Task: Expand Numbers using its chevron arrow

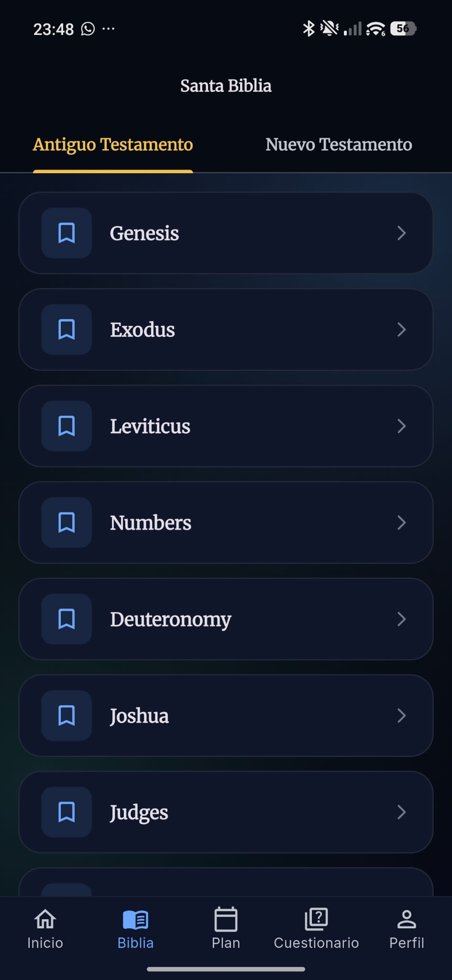Action: coord(402,523)
